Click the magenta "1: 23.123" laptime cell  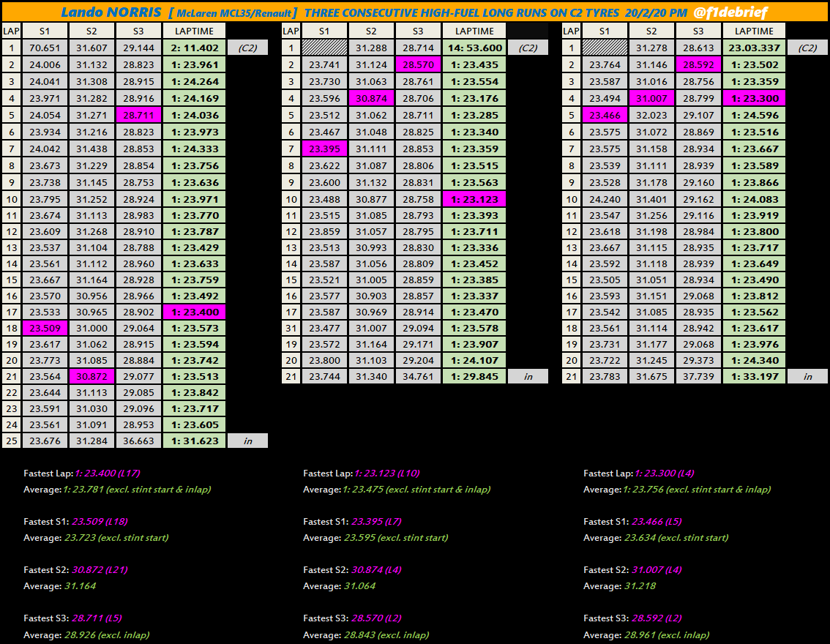[474, 200]
